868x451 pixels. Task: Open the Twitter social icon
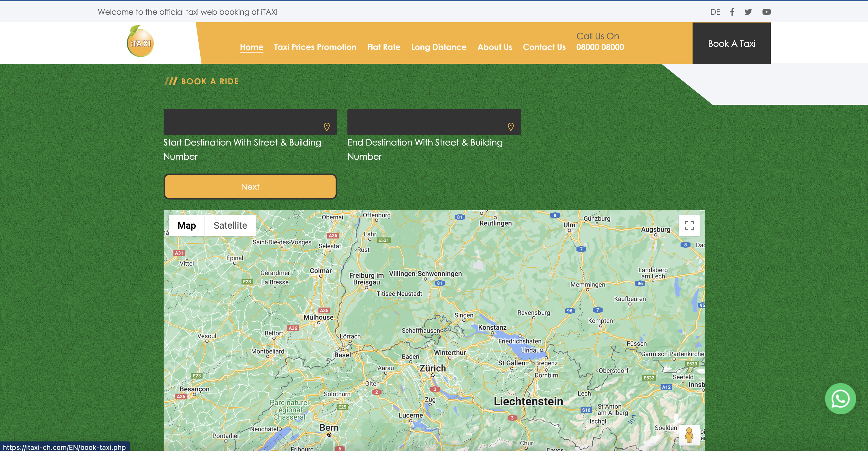(748, 12)
